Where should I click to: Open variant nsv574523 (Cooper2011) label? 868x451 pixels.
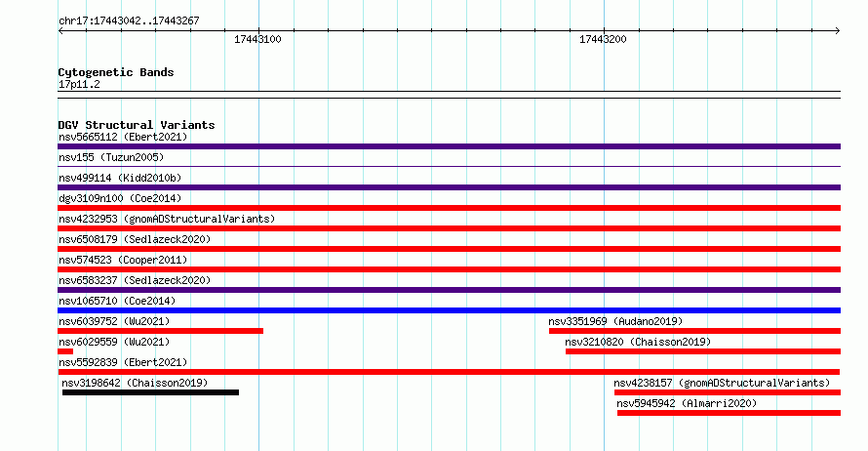(x=123, y=260)
